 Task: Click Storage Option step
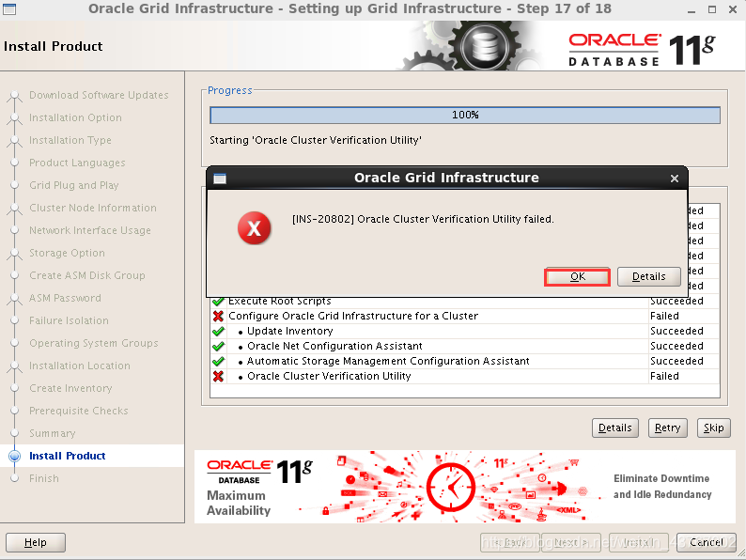point(67,253)
